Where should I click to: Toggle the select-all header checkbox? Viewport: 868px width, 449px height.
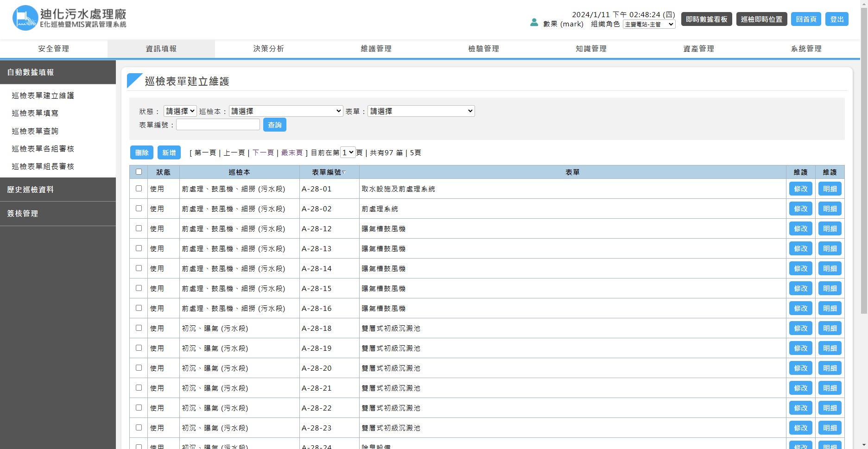(139, 172)
